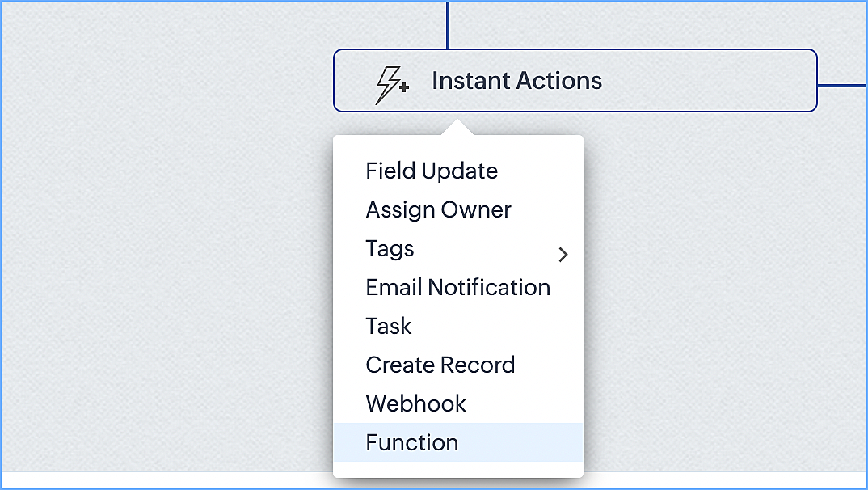This screenshot has width=868, height=490.
Task: Open the Tags menu entry
Action: click(x=390, y=249)
